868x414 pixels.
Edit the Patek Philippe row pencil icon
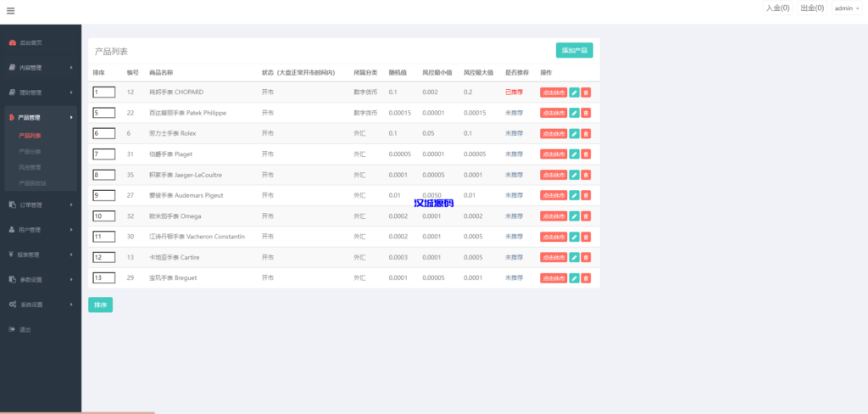[575, 113]
